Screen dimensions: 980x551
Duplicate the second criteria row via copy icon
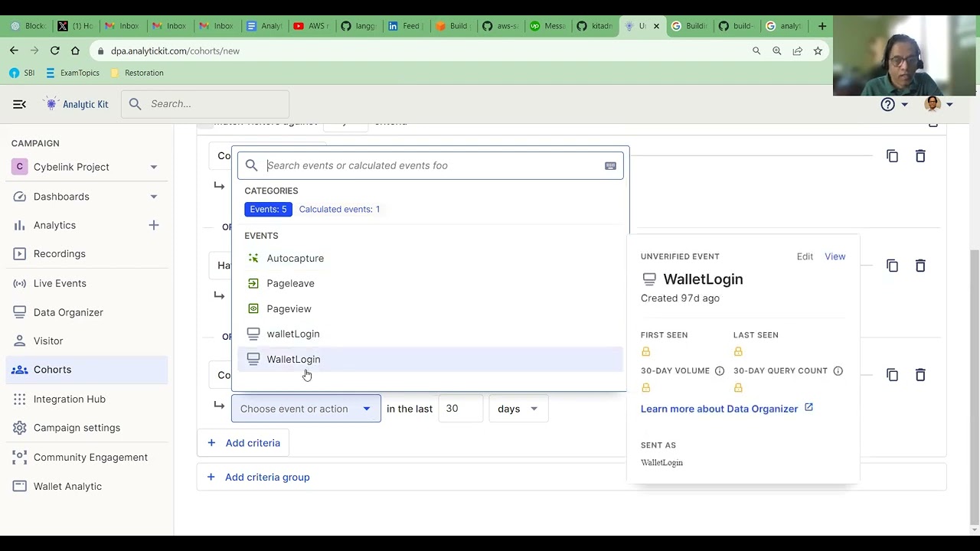(892, 266)
